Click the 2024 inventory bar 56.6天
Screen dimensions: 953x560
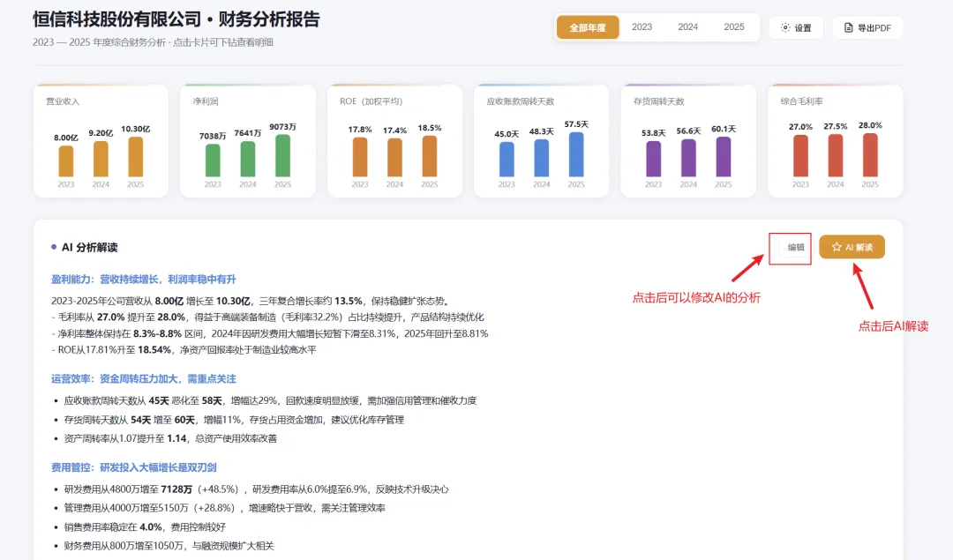pyautogui.click(x=688, y=158)
